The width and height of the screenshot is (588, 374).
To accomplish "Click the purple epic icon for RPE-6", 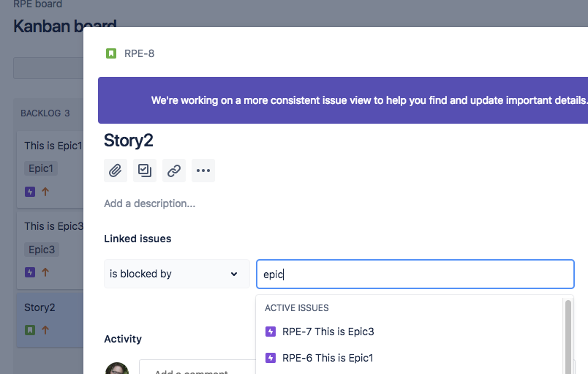I will (271, 358).
